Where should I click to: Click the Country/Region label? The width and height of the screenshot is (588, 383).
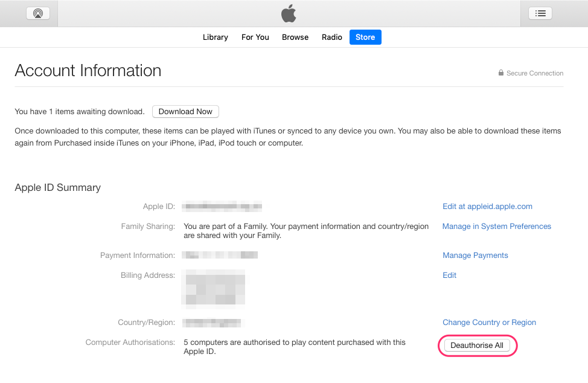click(146, 322)
